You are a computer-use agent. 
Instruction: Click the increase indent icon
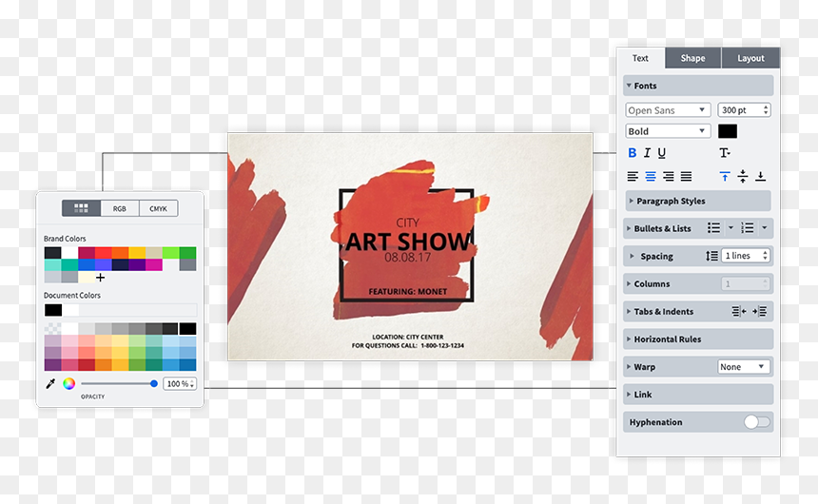click(x=760, y=312)
